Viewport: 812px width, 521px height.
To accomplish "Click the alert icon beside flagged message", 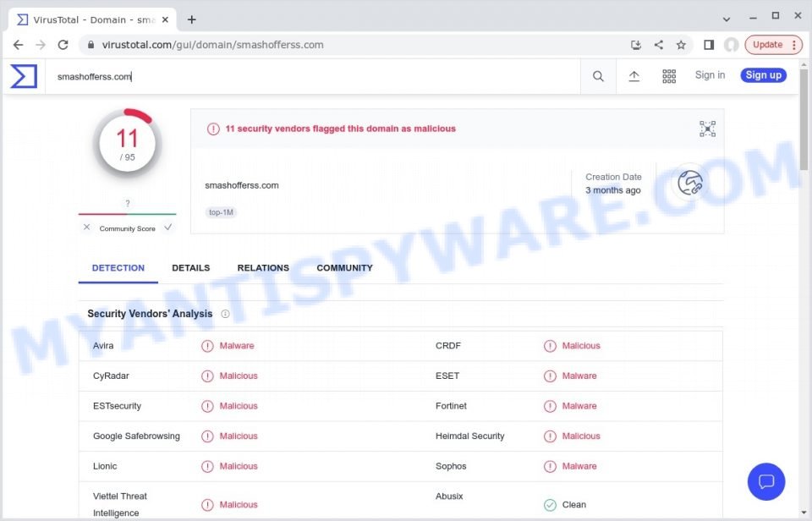I will coord(213,129).
